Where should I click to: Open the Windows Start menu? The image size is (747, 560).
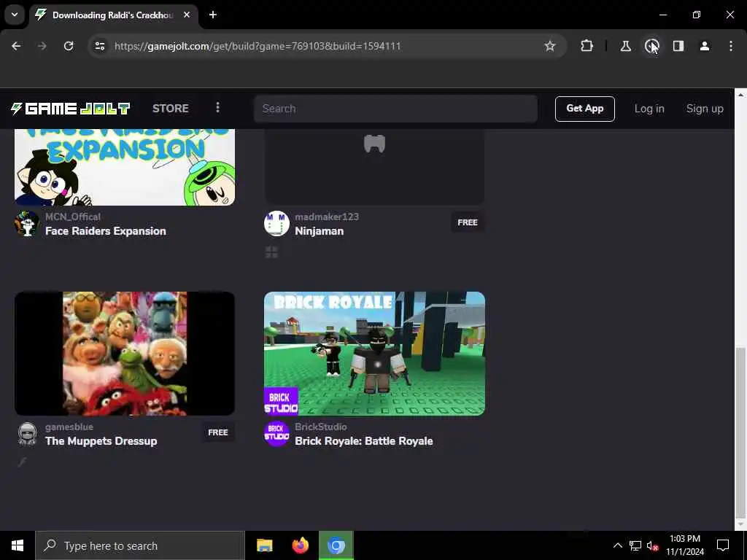click(x=18, y=545)
